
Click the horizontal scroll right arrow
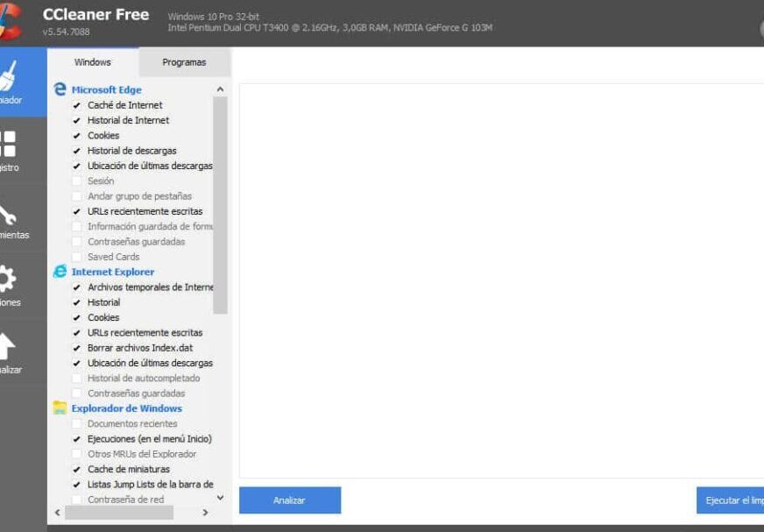pos(205,513)
